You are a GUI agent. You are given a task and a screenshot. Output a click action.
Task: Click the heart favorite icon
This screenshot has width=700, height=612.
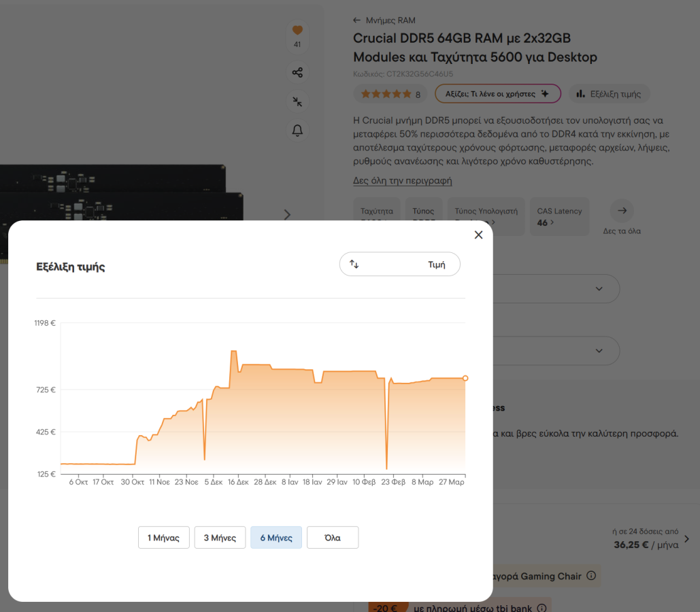click(297, 31)
